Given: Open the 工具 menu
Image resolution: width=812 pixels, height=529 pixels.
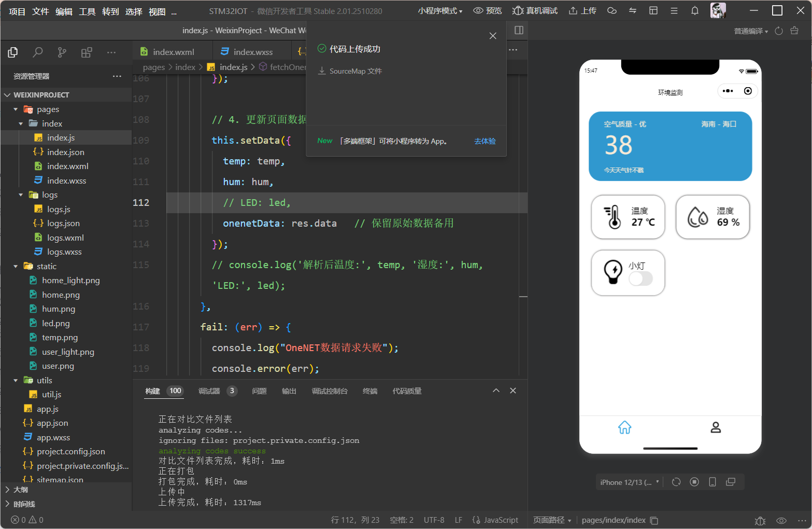Looking at the screenshot, I should 87,11.
